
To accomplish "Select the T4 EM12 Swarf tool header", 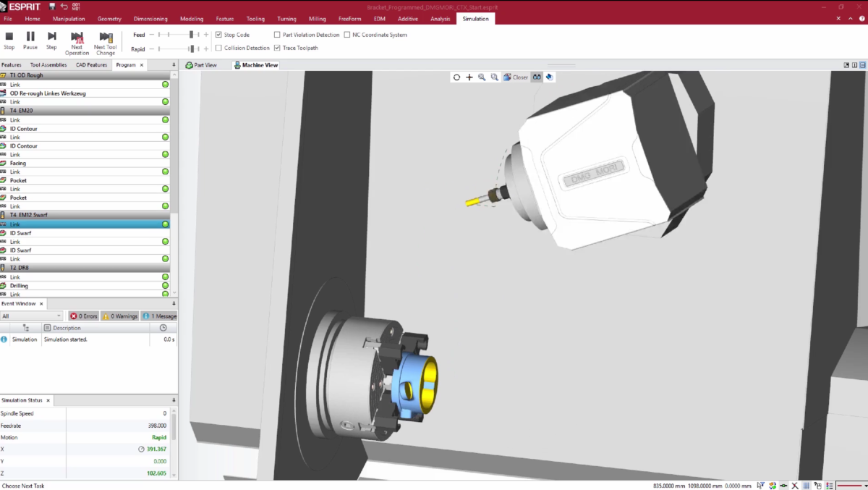I will (85, 215).
